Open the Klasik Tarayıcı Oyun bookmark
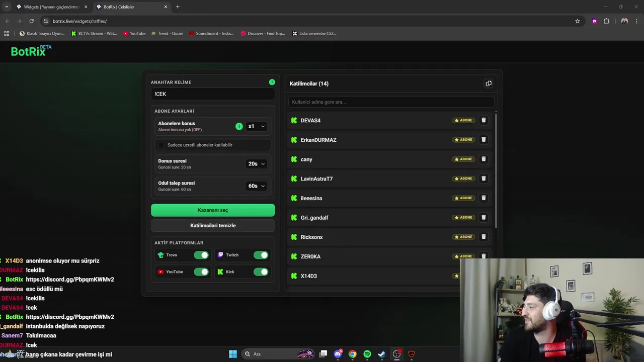Viewport: 644px width, 362px height. (x=42, y=34)
